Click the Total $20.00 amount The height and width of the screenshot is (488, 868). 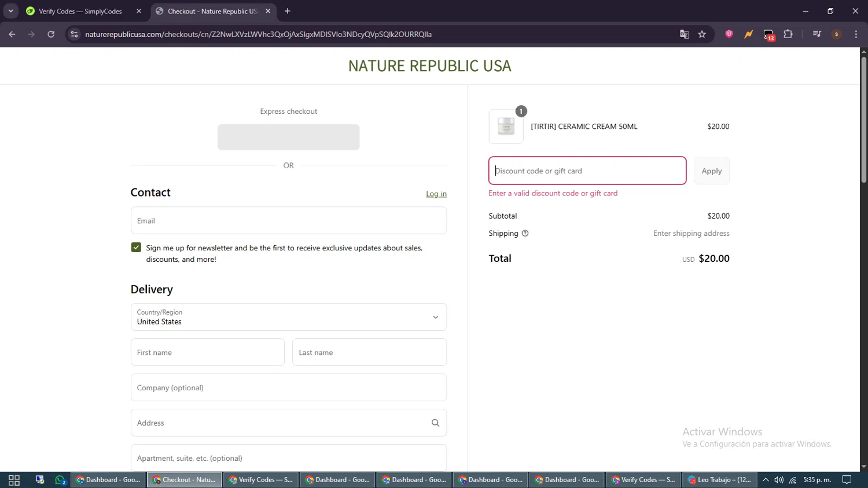pyautogui.click(x=714, y=258)
